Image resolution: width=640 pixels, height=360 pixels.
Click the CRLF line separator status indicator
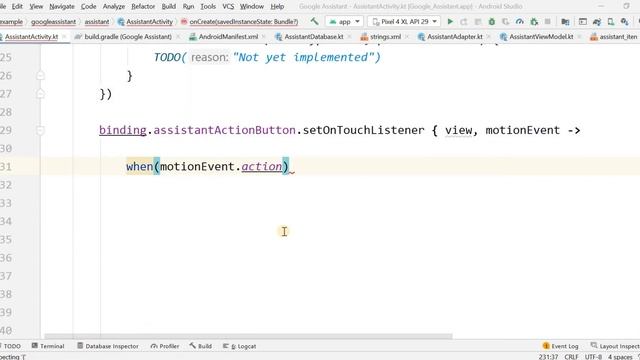571,357
